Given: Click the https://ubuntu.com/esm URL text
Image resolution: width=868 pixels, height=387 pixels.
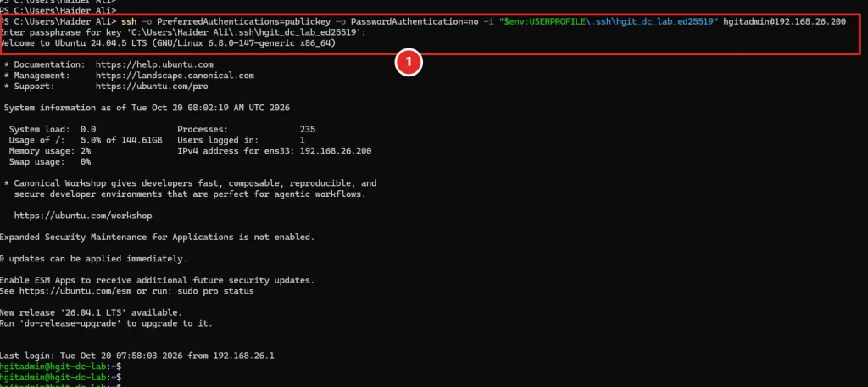Looking at the screenshot, I should coord(75,291).
